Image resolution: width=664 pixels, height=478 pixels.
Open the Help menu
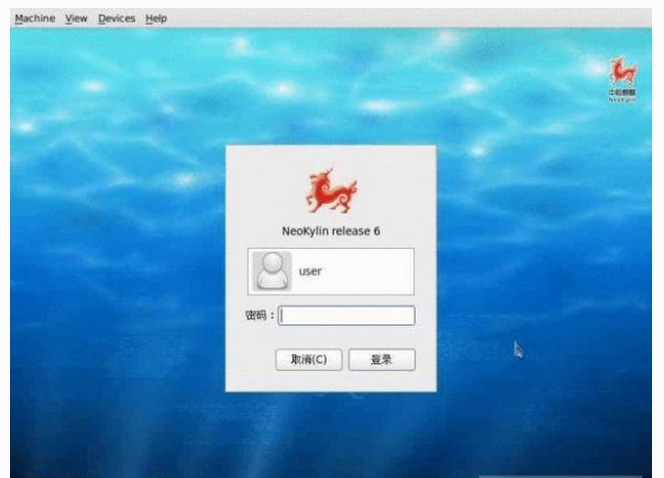[x=156, y=19]
